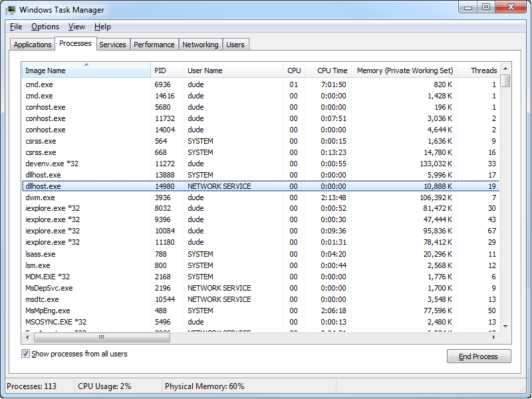Viewport: 532px width, 399px height.
Task: Sort by CPU Time column header
Action: (331, 70)
